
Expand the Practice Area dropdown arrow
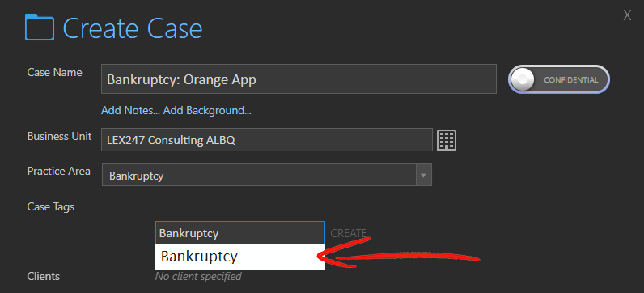(x=423, y=176)
